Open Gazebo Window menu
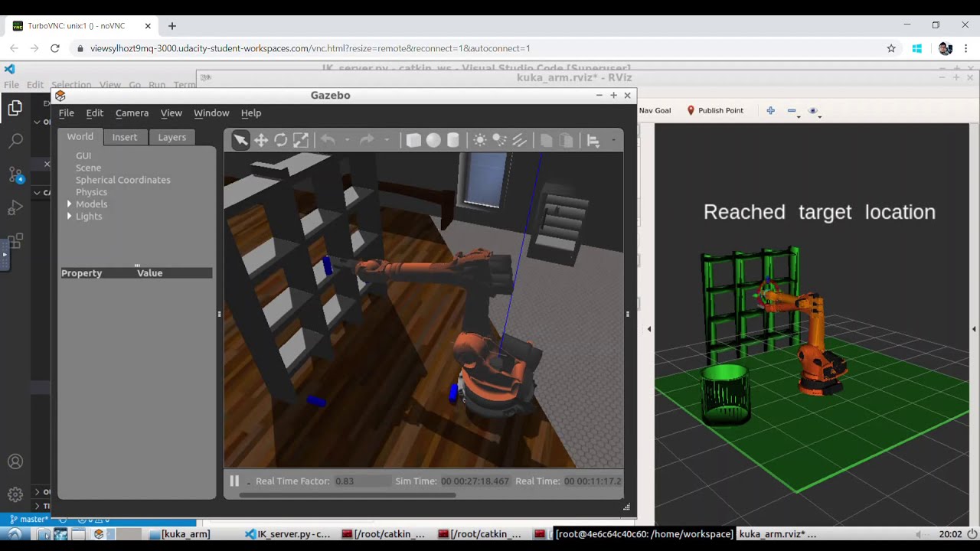 [x=211, y=112]
